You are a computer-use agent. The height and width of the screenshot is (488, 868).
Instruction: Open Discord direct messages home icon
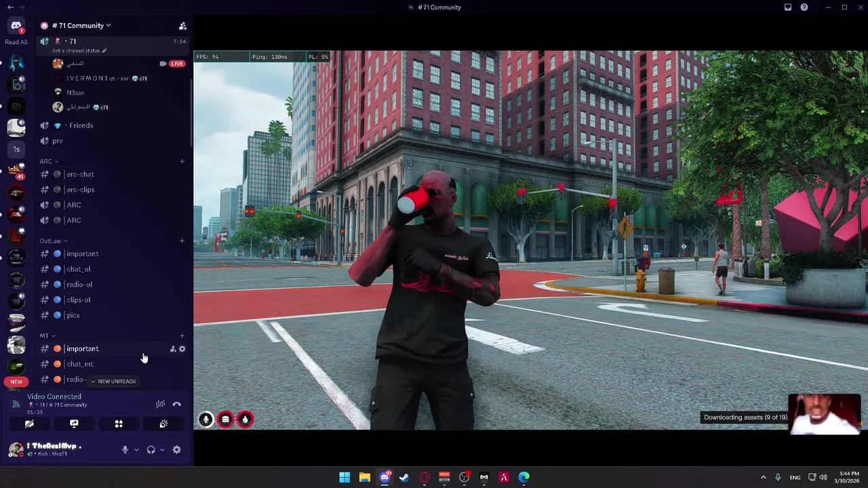click(x=16, y=26)
